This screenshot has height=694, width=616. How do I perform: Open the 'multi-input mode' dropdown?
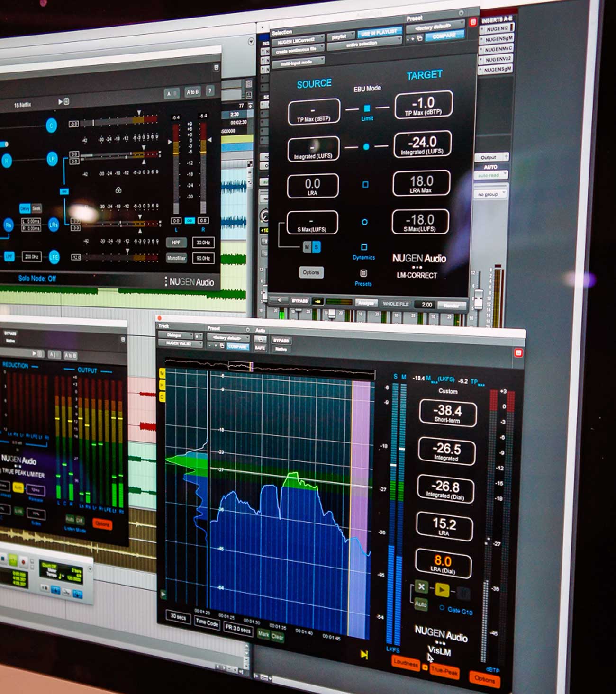click(298, 62)
